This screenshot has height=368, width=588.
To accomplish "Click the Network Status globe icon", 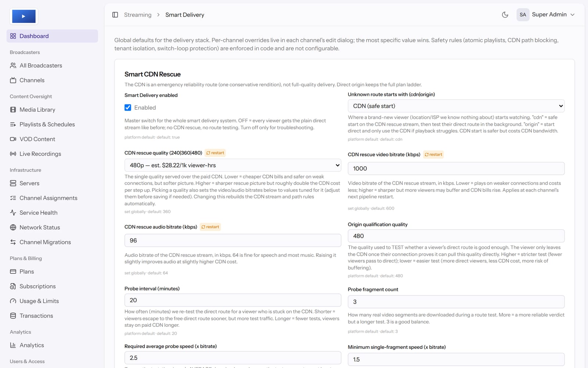I will click(13, 227).
